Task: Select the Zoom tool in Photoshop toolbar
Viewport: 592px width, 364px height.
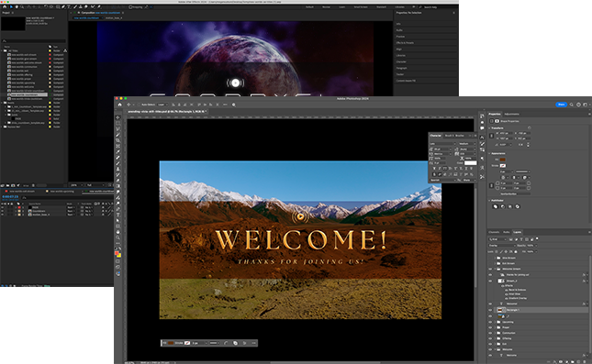Action: [117, 237]
